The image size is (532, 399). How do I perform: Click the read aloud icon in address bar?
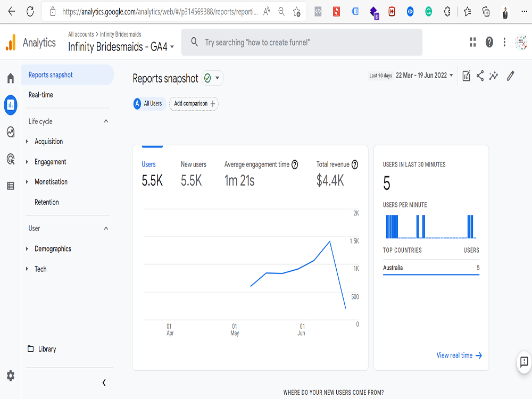(x=267, y=12)
